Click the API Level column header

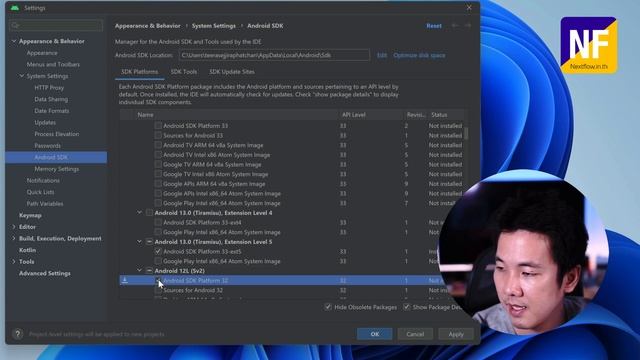pyautogui.click(x=353, y=115)
